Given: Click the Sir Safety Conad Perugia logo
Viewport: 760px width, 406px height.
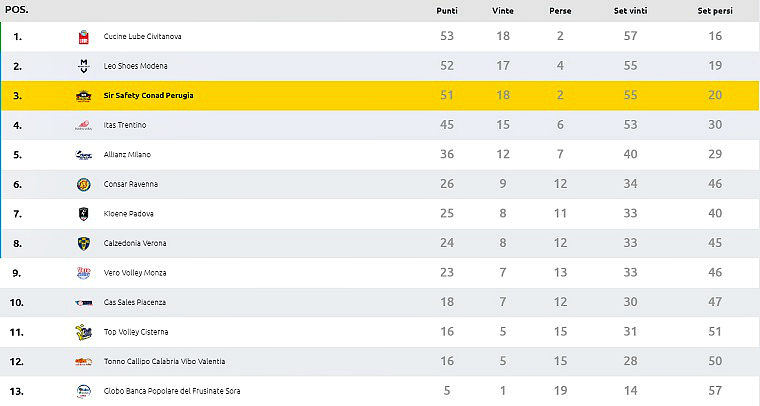Looking at the screenshot, I should (83, 96).
